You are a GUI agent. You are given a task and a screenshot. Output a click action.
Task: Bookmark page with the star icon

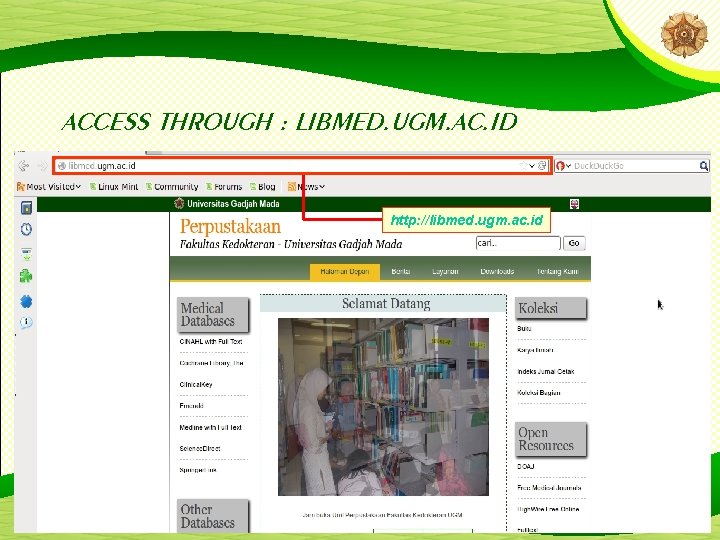point(523,166)
